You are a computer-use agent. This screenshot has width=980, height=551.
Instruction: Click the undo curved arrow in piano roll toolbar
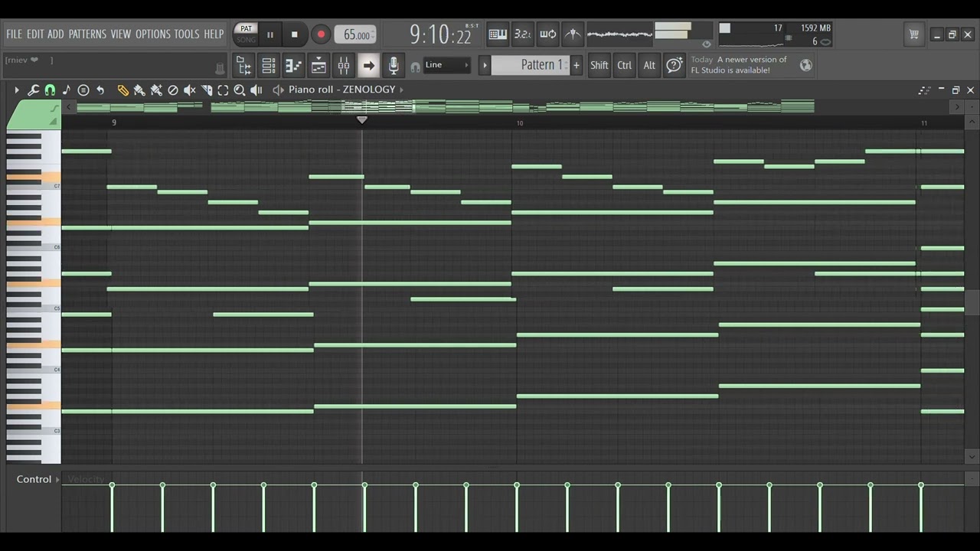click(100, 90)
